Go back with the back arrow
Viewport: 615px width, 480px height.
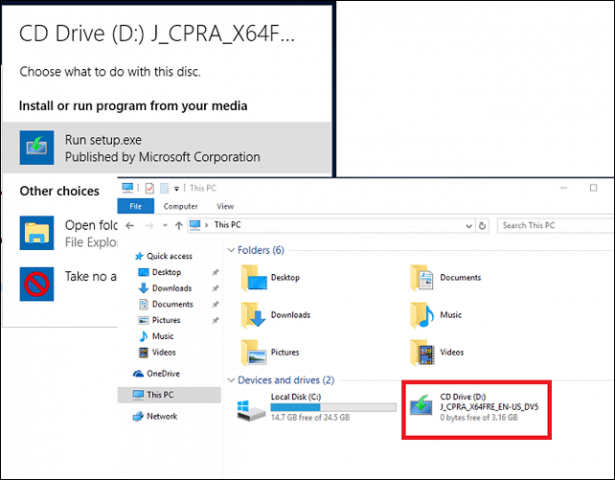pyautogui.click(x=130, y=225)
